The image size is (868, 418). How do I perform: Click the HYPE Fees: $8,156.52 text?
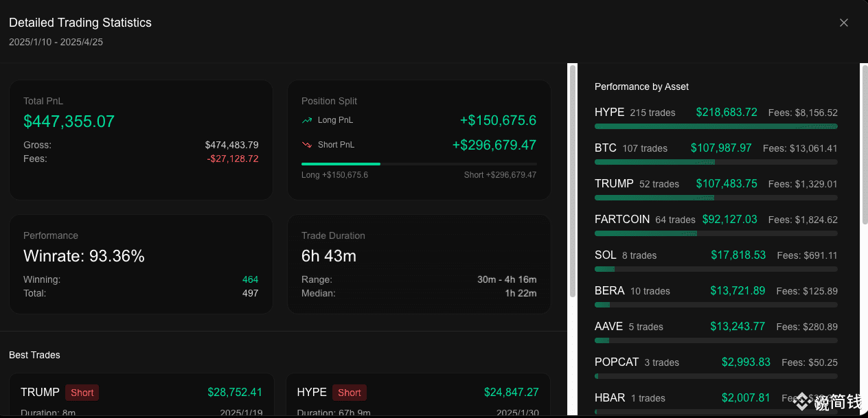coord(803,113)
